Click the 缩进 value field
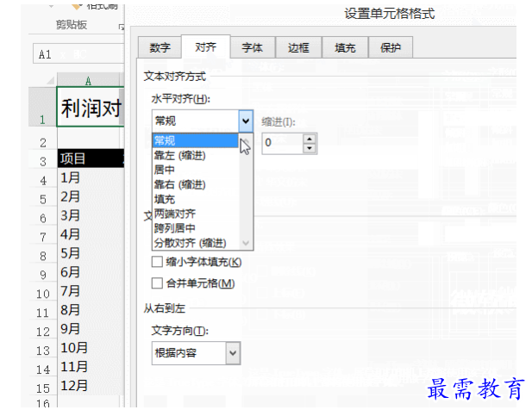 click(x=282, y=143)
